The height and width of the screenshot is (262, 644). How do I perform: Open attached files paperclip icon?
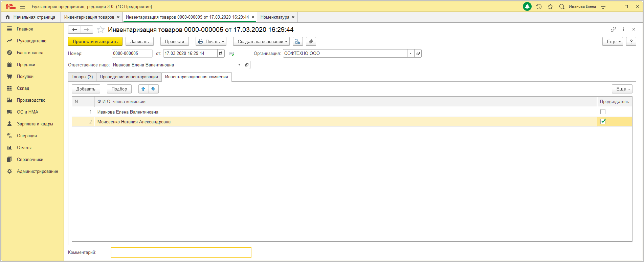tap(311, 41)
